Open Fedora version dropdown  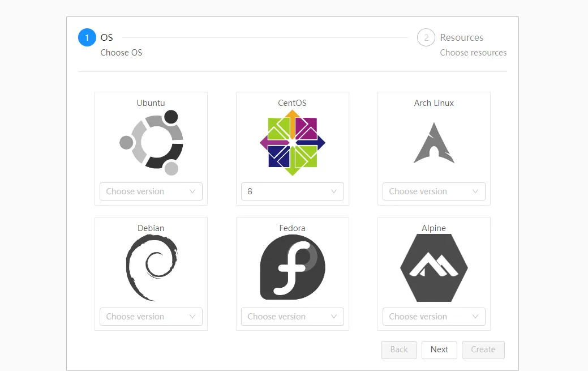293,317
